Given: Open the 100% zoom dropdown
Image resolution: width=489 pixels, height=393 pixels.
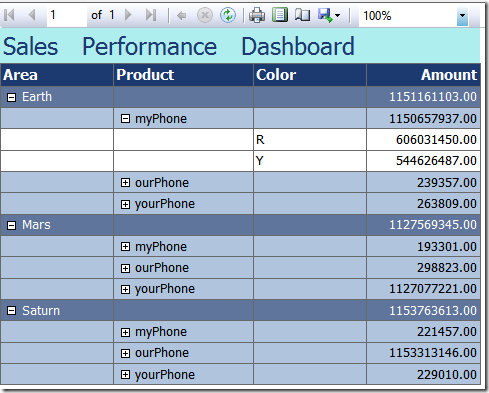Looking at the screenshot, I should click(462, 16).
